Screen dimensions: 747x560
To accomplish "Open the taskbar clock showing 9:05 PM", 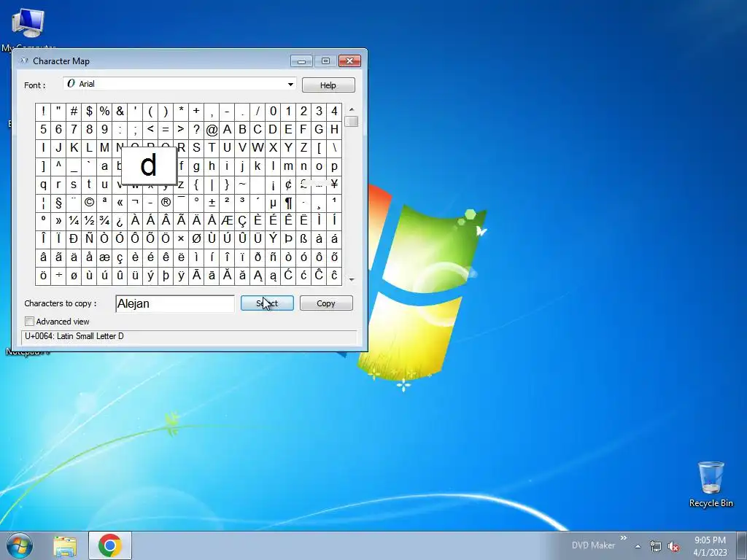I will tap(710, 546).
